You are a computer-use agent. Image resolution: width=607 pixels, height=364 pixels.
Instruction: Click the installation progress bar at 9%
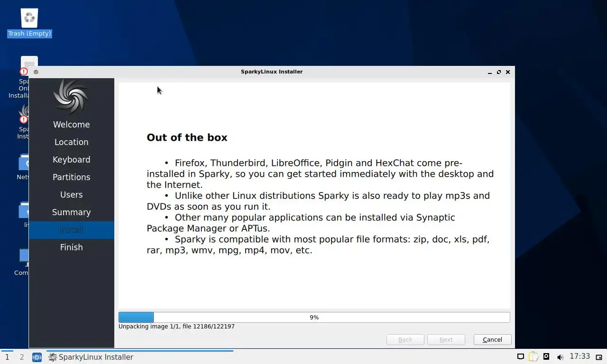click(x=314, y=317)
